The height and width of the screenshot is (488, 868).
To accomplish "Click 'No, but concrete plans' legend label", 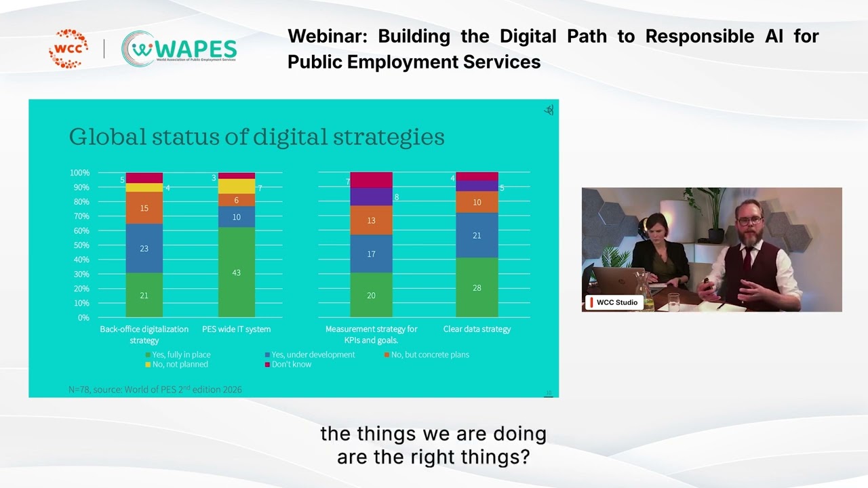I will 430,354.
